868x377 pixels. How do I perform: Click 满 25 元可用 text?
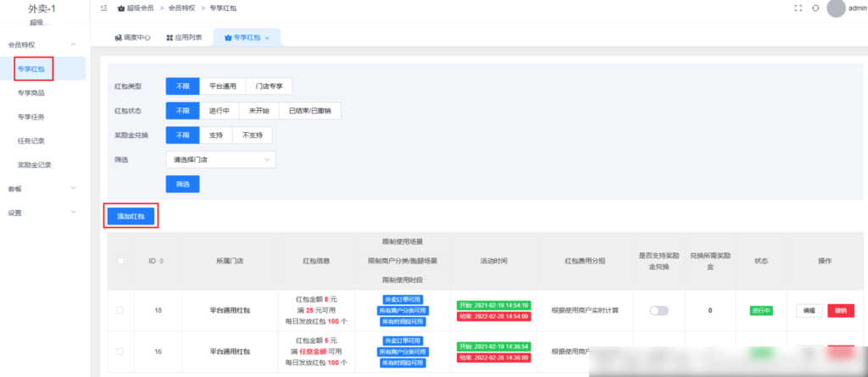(316, 310)
